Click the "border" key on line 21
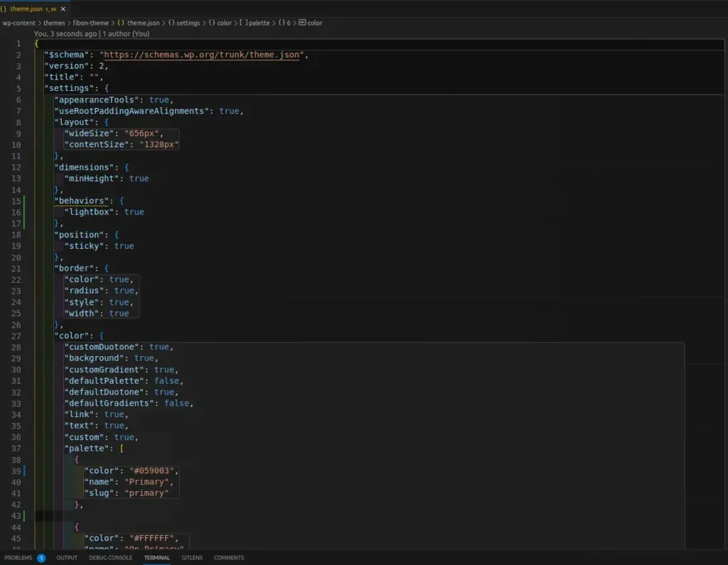728x565 pixels. coord(74,269)
